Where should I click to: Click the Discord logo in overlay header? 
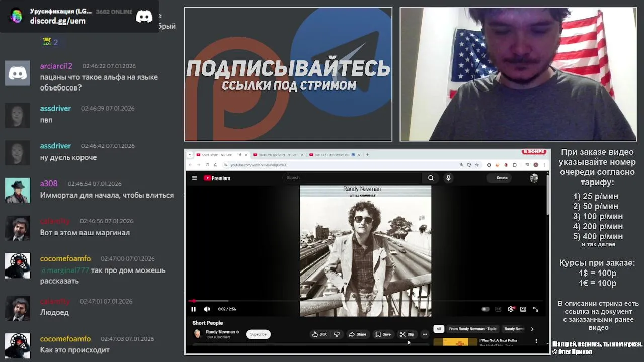[144, 16]
